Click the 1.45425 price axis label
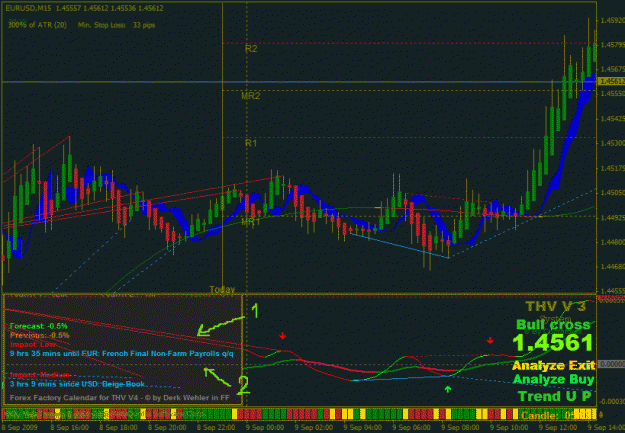This screenshot has width=625, height=433. pos(613,118)
